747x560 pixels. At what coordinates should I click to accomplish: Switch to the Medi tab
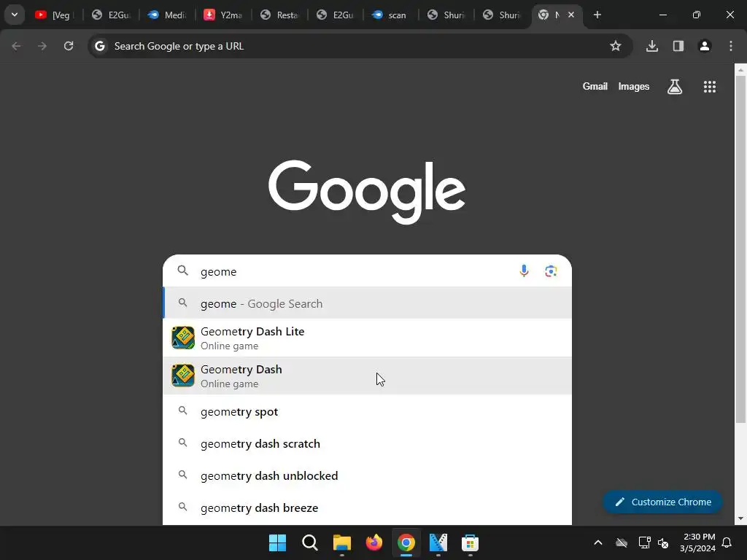click(167, 15)
